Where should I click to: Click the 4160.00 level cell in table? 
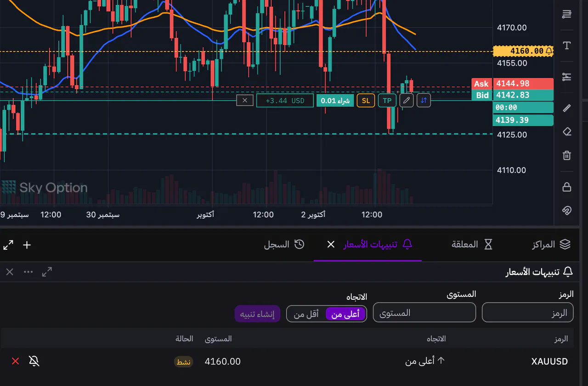[x=222, y=361]
